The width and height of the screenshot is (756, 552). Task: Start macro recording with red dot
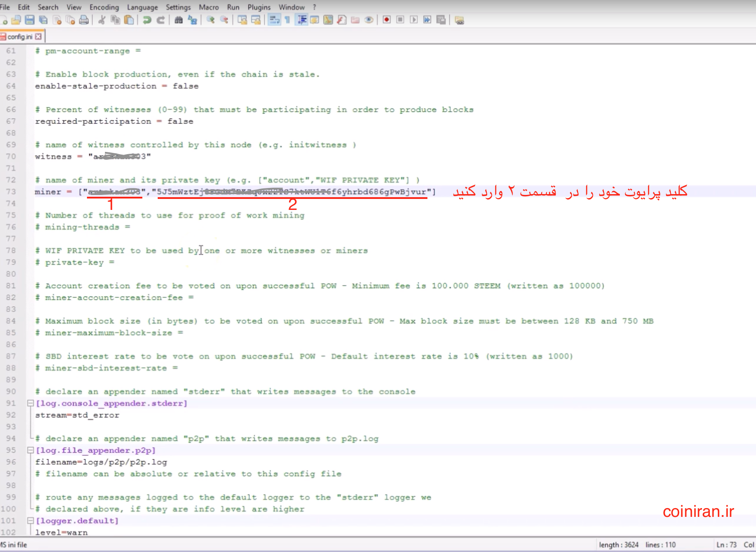[387, 20]
